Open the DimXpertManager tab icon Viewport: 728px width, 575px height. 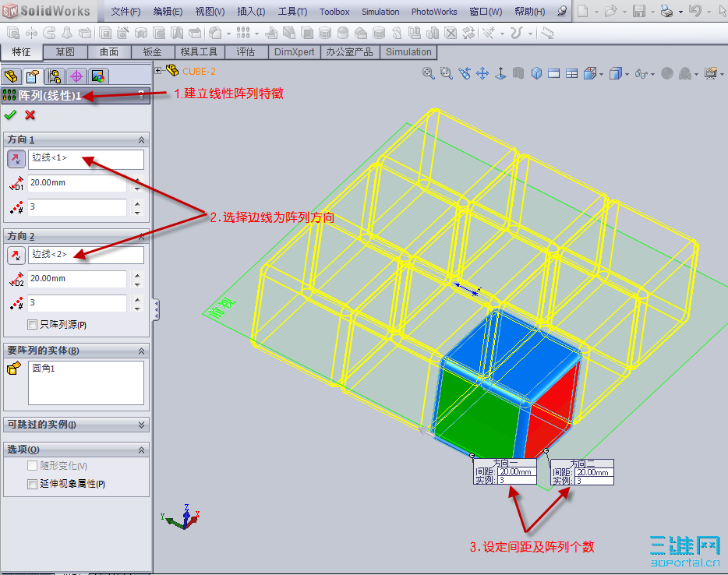point(76,76)
